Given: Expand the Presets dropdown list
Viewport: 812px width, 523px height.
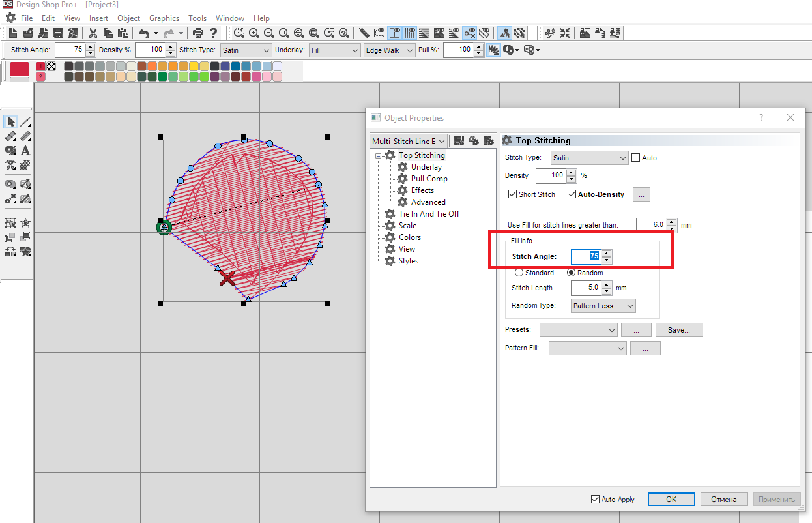Looking at the screenshot, I should 578,330.
